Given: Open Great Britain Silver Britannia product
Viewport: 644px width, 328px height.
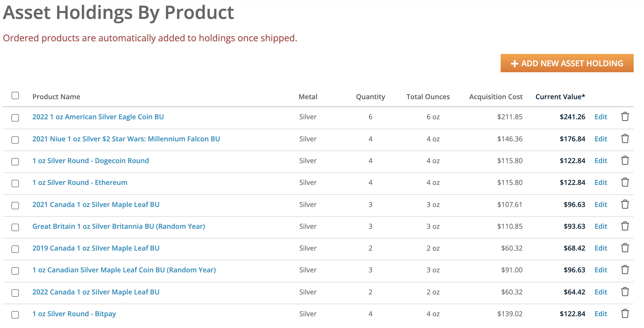Looking at the screenshot, I should coord(119,226).
